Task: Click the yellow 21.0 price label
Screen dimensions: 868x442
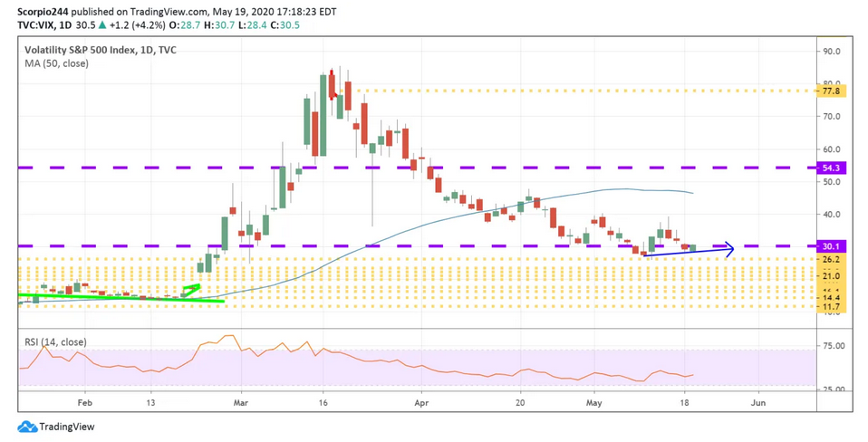Action: click(x=831, y=276)
